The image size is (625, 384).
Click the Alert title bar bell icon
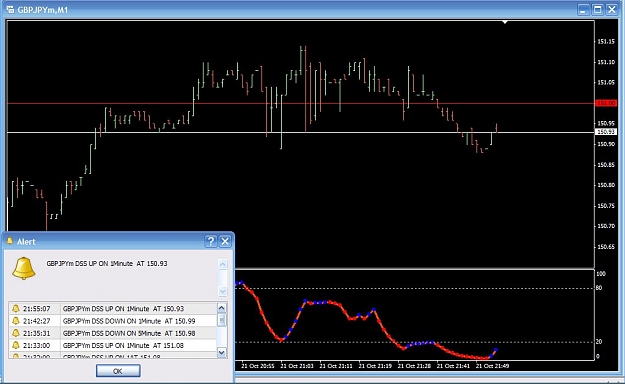click(x=10, y=241)
